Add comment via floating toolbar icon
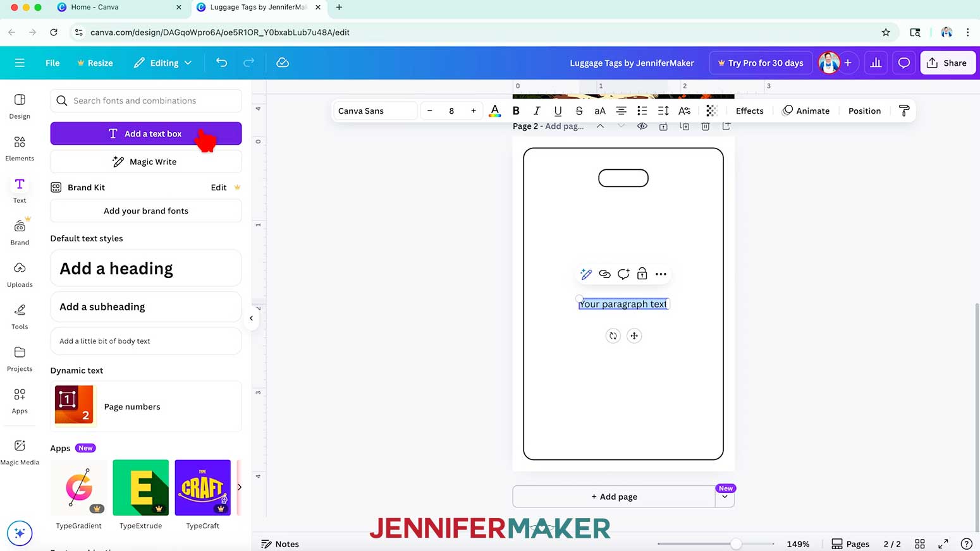 [x=623, y=274]
